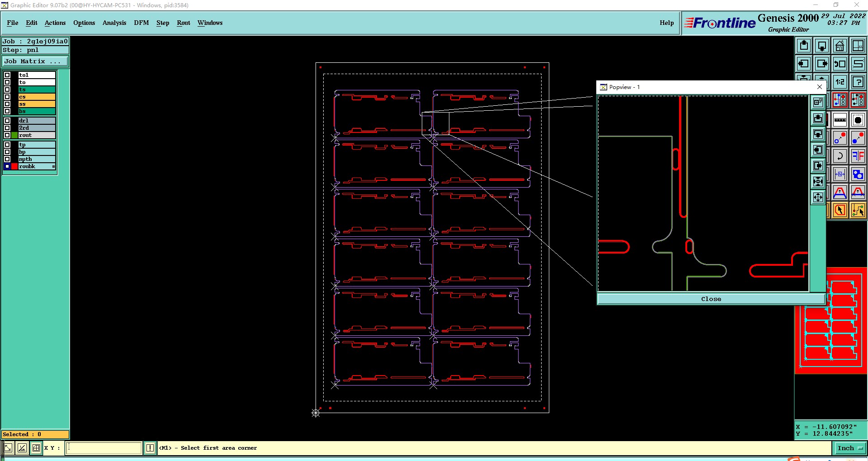The image size is (868, 461).
Task: Click the pan up icon in main toolbar
Action: [x=804, y=46]
